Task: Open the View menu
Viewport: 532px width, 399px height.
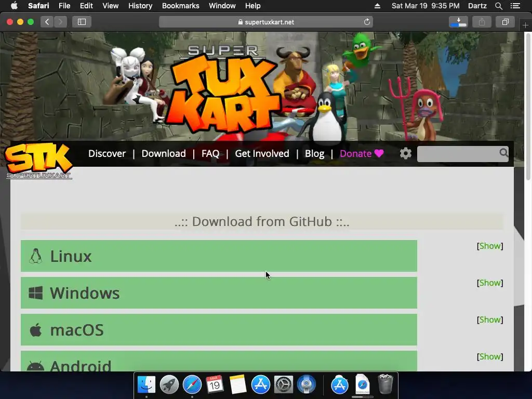Action: coord(110,6)
